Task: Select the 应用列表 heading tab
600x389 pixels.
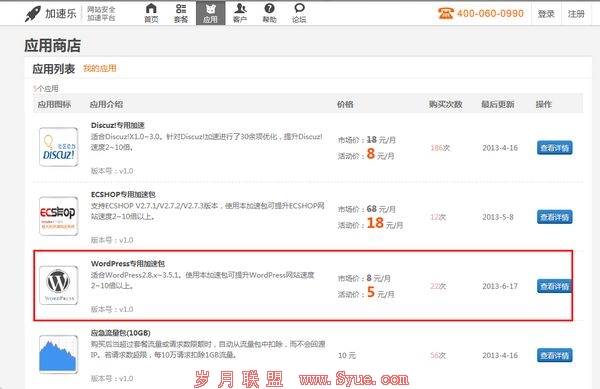Action: (54, 69)
